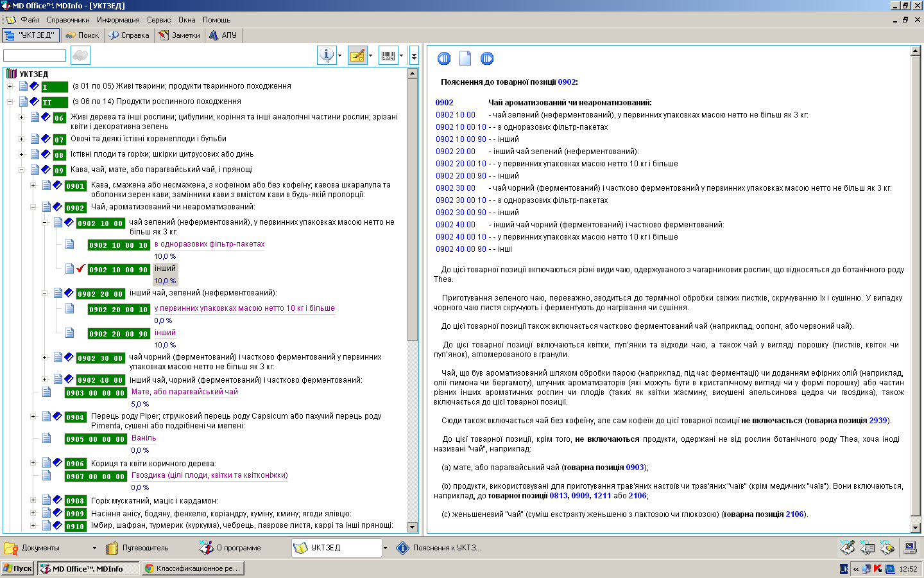Click blue book icon for group 09
924x578 pixels.
[46, 170]
